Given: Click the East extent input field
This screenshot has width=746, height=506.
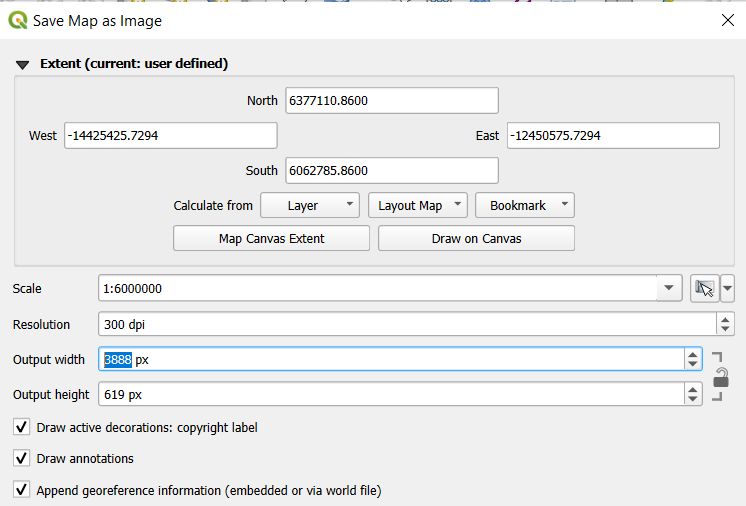Looking at the screenshot, I should tap(613, 136).
